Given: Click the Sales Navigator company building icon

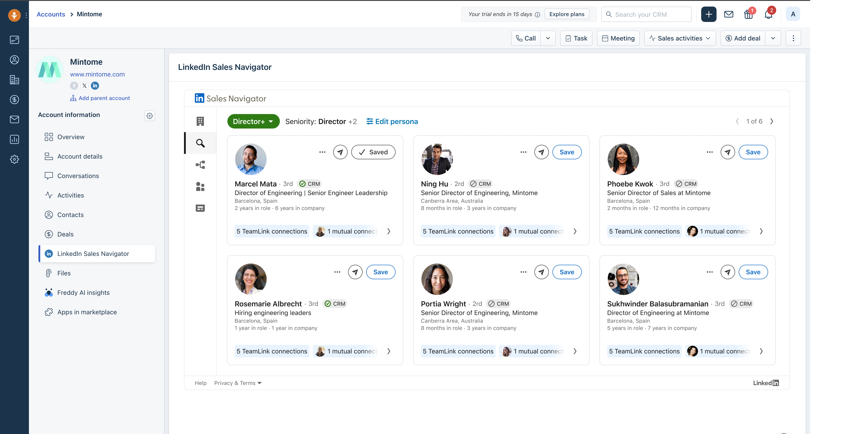Looking at the screenshot, I should 200,122.
